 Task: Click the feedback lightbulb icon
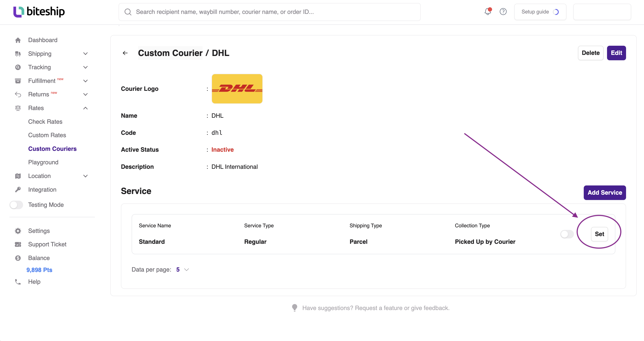tap(294, 308)
